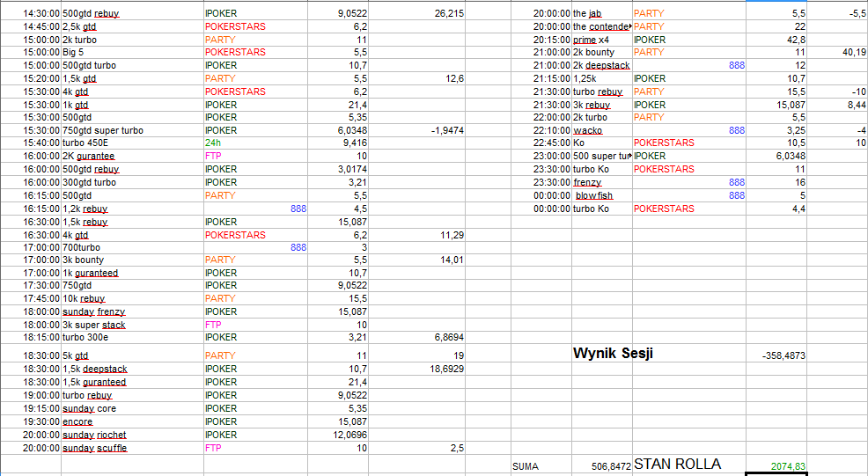Click the FTP cell in 'sunday scuffle' row

tap(256, 449)
